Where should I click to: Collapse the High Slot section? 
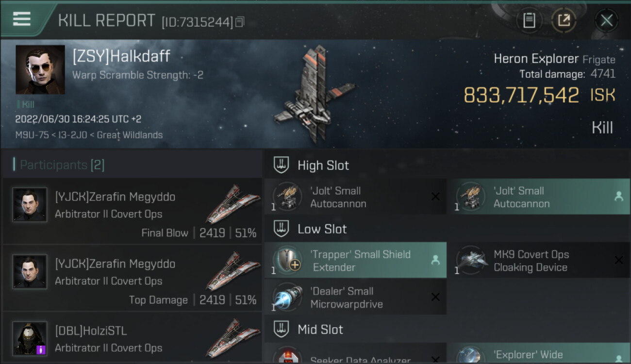282,165
